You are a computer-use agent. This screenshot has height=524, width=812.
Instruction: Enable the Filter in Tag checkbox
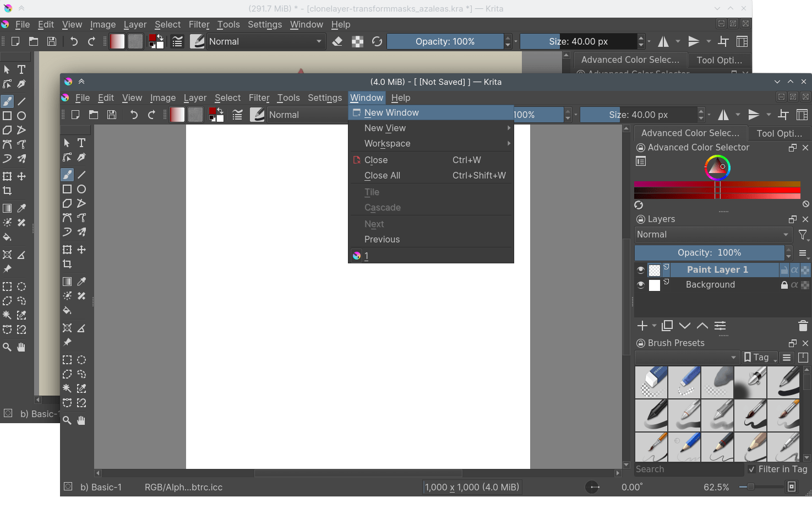[752, 469]
